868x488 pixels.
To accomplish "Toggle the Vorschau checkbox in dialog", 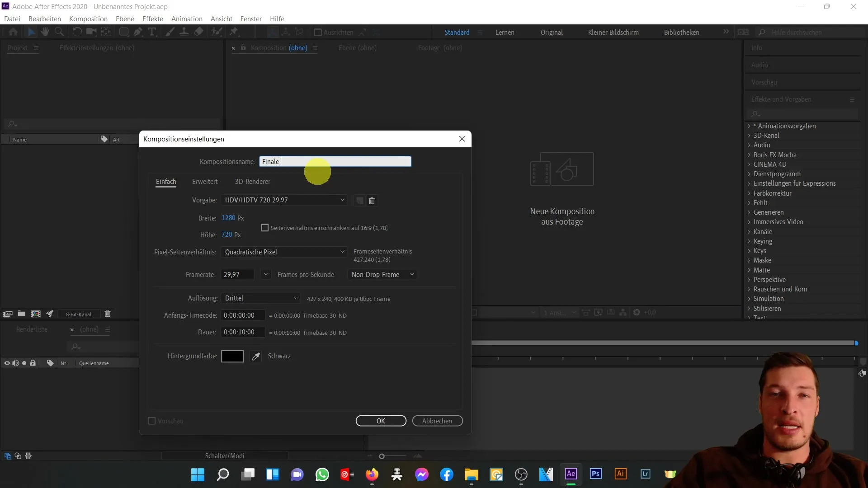I will click(x=151, y=421).
